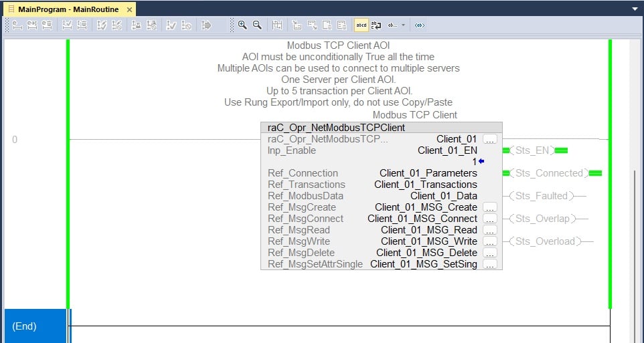Open the ellipsis button for Client_01_MSG_Delete

point(490,253)
